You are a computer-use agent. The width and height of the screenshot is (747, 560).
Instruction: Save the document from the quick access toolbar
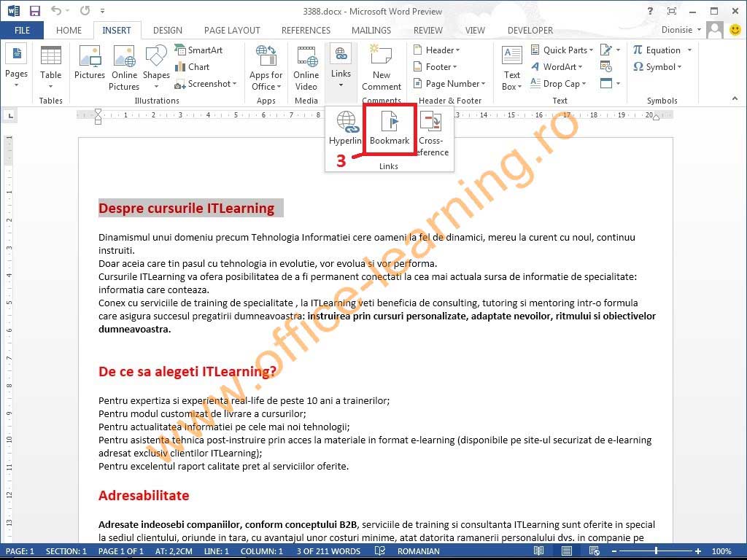35,11
